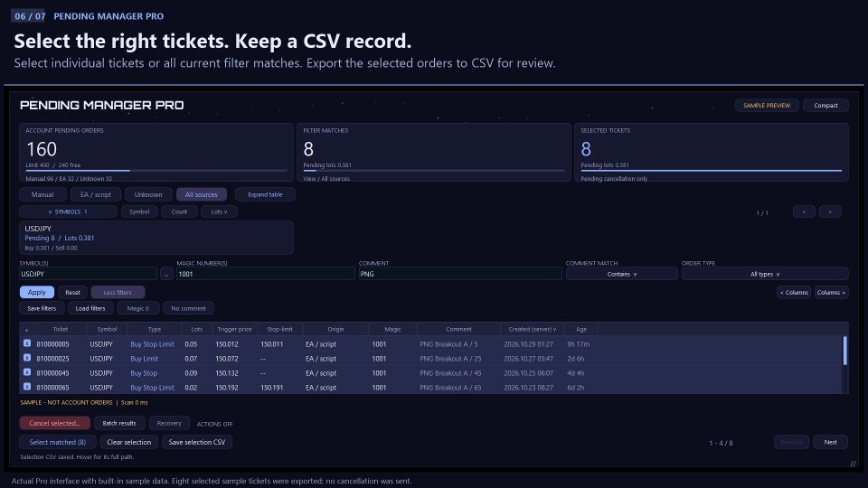This screenshot has height=488, width=868.
Task: Toggle the Magic 0 quick filter
Action: pyautogui.click(x=137, y=308)
